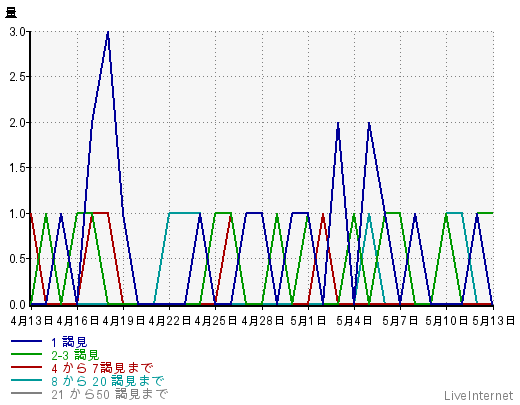Click the blue peak at value 3.0
The image size is (520, 405).
point(108,32)
